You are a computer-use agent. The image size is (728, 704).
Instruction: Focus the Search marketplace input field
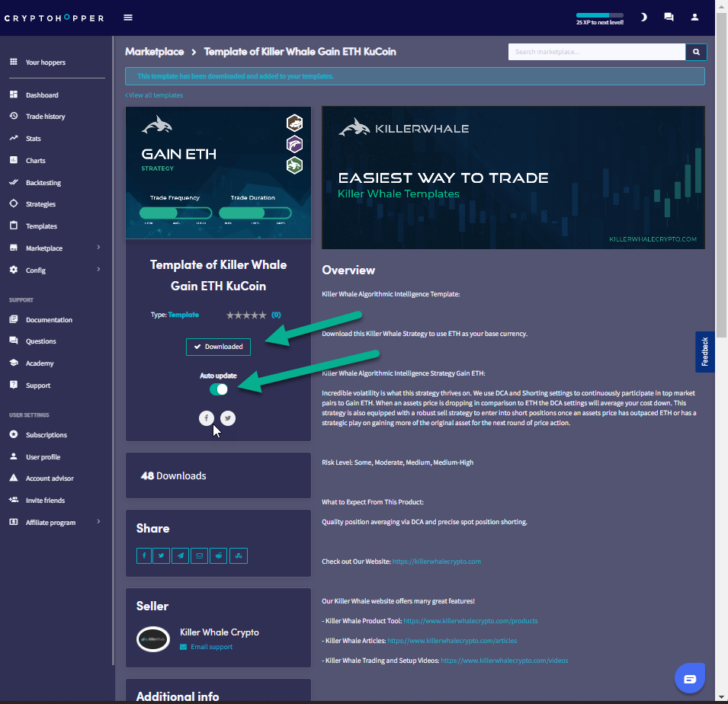pyautogui.click(x=596, y=52)
